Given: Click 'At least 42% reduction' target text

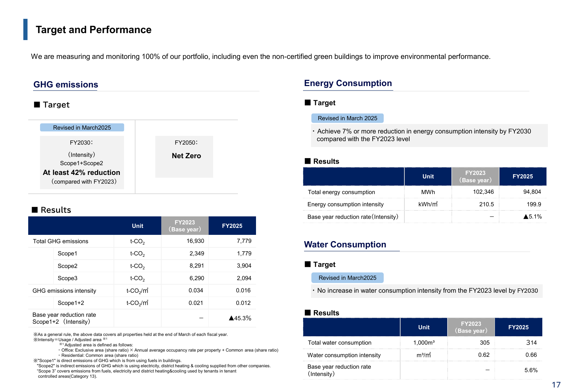Looking at the screenshot, I should [82, 172].
